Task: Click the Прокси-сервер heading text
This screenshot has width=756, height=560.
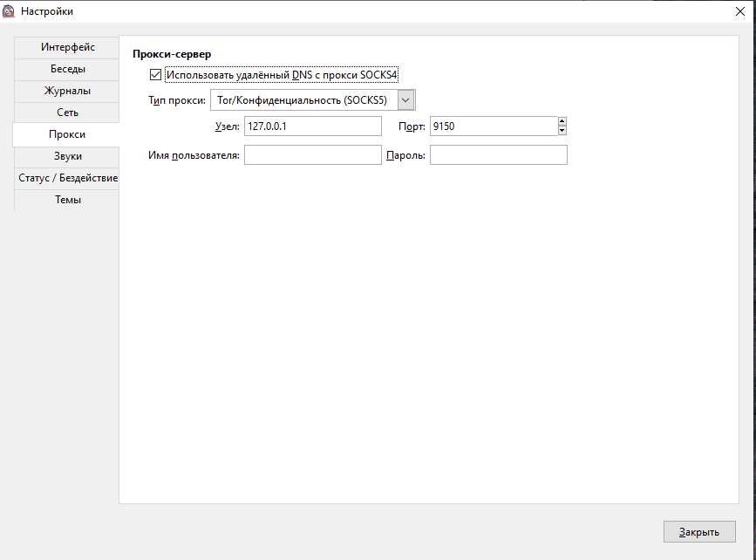Action: click(x=172, y=54)
